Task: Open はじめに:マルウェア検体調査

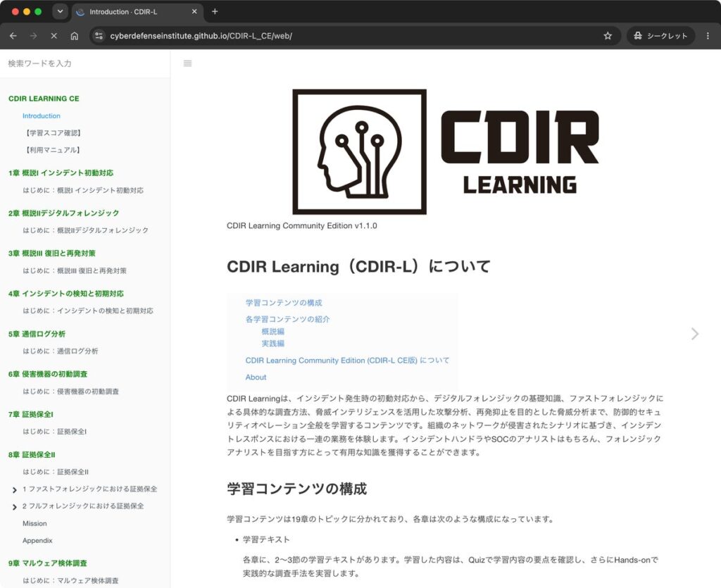Action: click(x=71, y=581)
